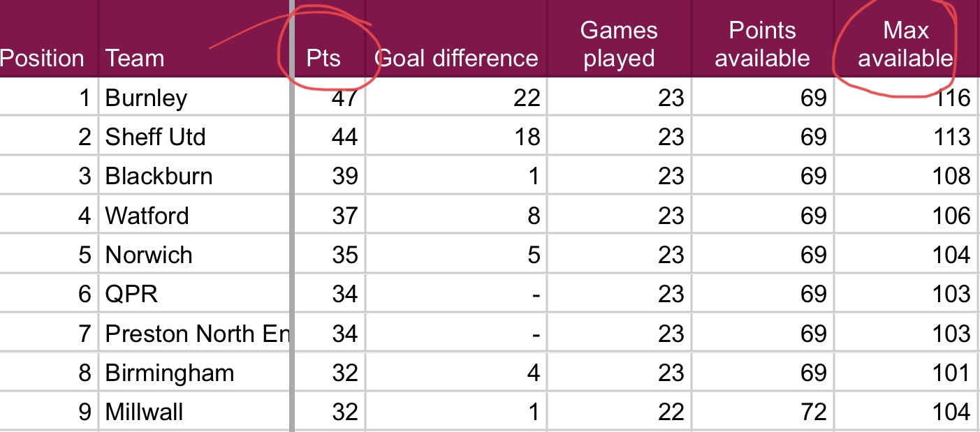Image resolution: width=980 pixels, height=432 pixels.
Task: Click the Watford team cell
Action: [147, 216]
